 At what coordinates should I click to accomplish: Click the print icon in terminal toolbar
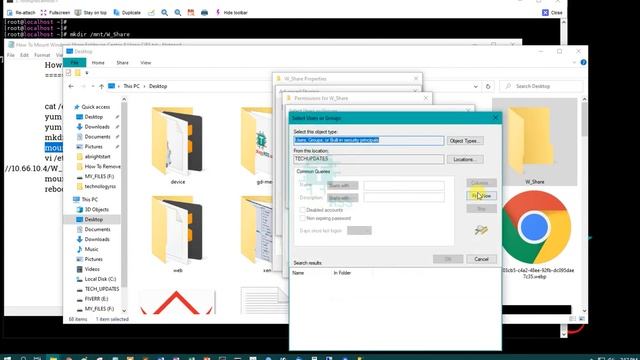[204, 13]
